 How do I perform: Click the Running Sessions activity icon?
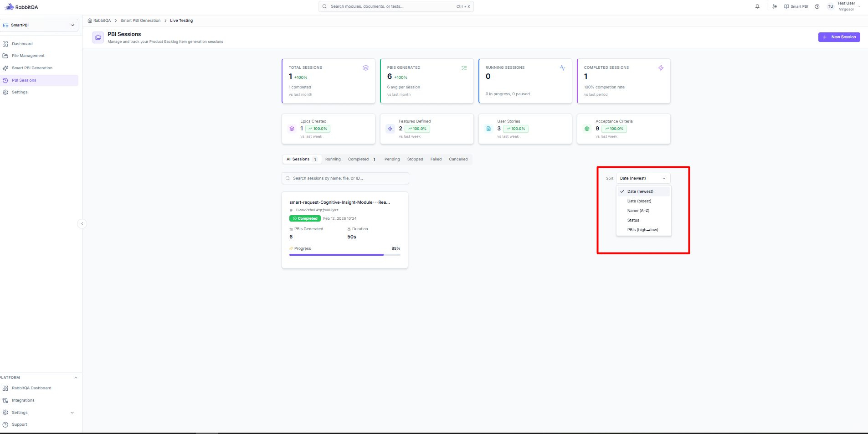click(x=562, y=68)
